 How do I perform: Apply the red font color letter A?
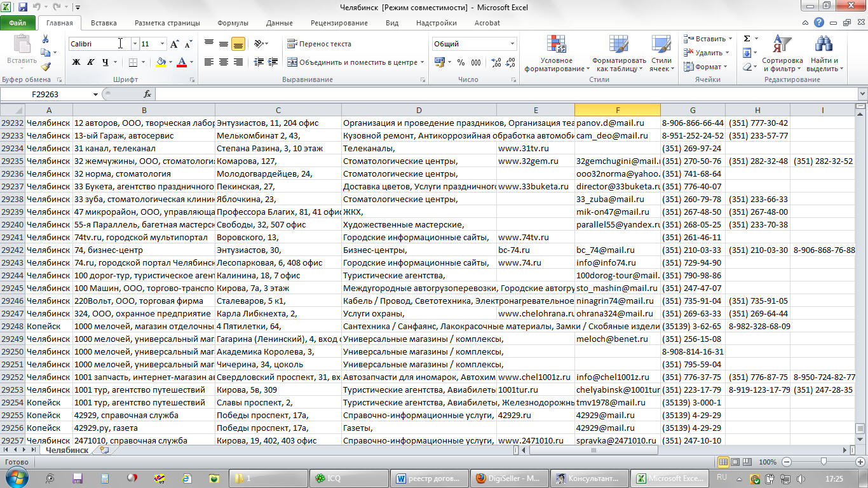[x=182, y=62]
